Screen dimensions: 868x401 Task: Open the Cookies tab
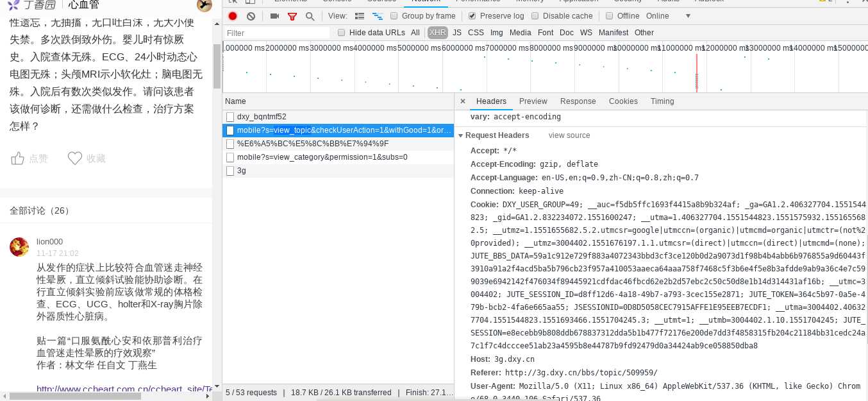point(623,101)
